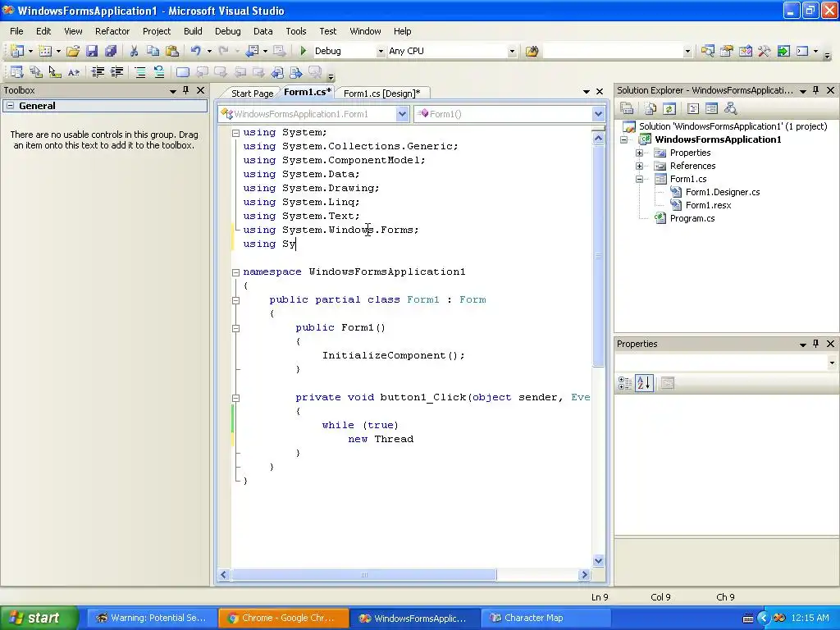Open the Any CPU platform dropdown
This screenshot has width=840, height=630.
tap(512, 52)
